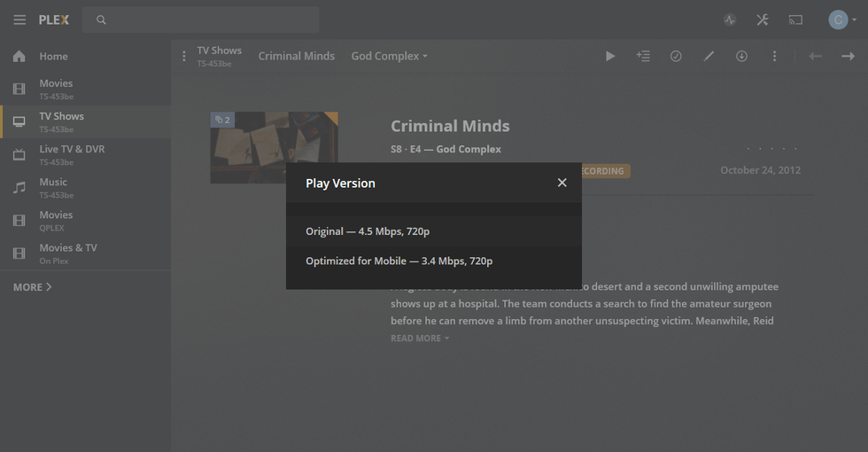Screen dimensions: 868x452
Task: Open the Activity pulse icon
Action: click(x=730, y=19)
